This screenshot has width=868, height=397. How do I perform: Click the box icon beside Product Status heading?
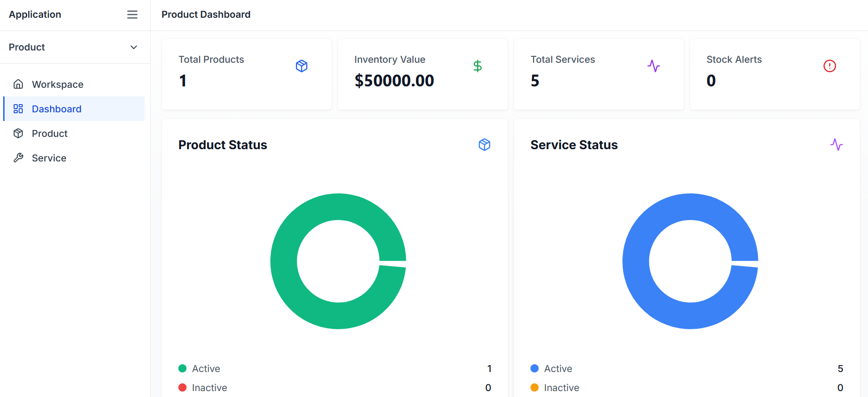click(x=484, y=145)
